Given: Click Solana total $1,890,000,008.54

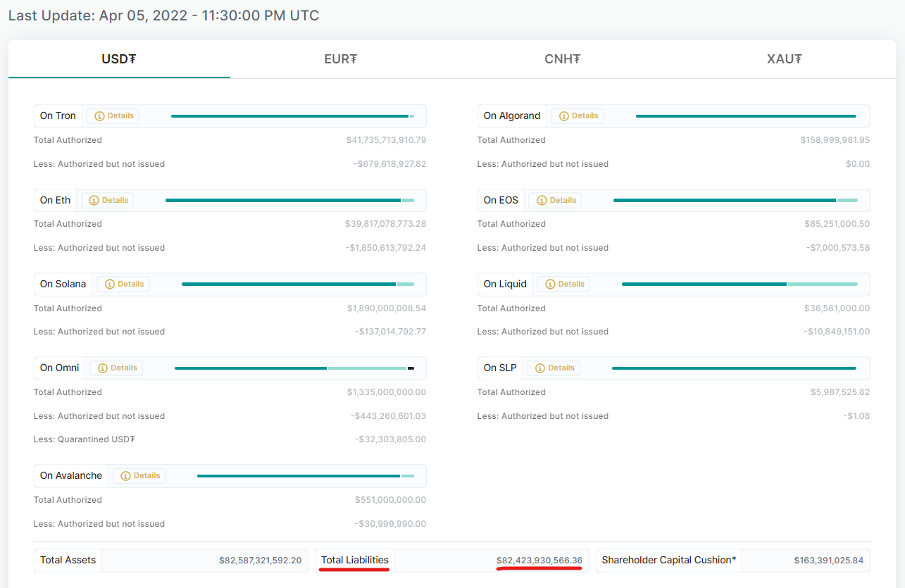Looking at the screenshot, I should tap(387, 308).
